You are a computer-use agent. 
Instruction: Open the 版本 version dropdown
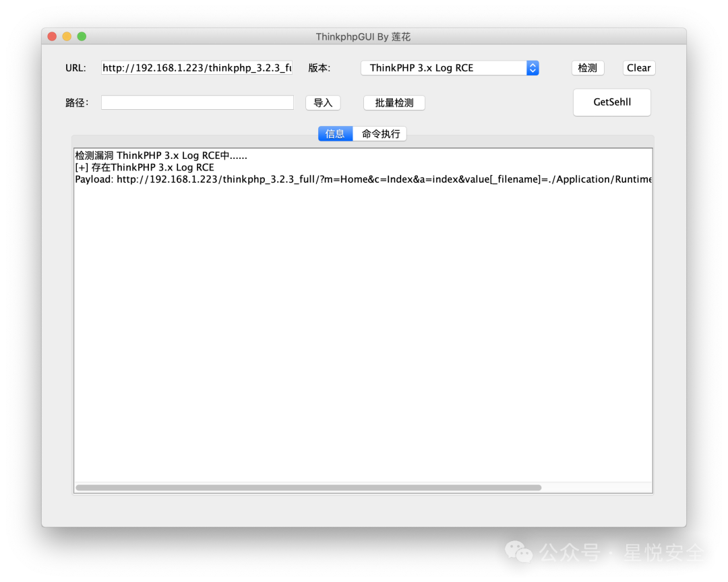click(450, 68)
